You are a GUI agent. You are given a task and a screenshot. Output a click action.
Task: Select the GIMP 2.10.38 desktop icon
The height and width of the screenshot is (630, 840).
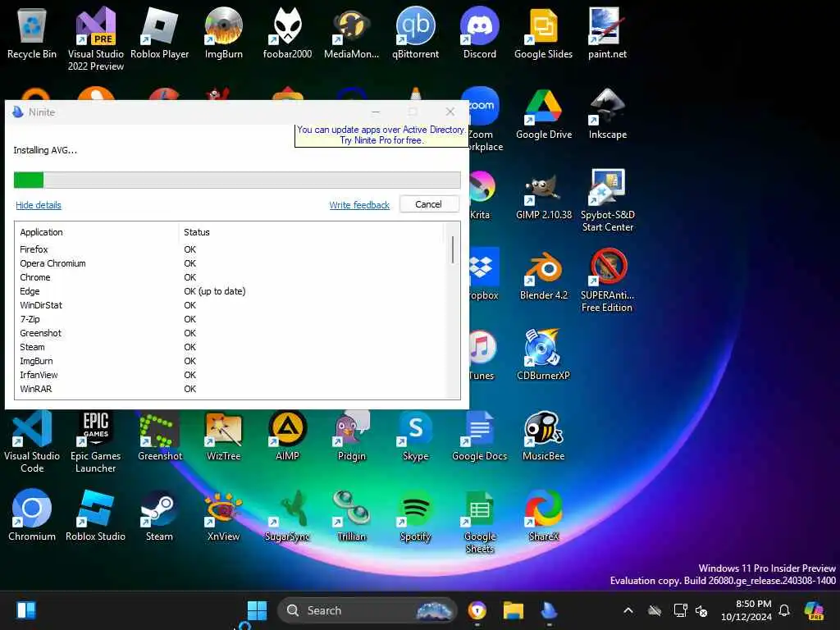543,194
